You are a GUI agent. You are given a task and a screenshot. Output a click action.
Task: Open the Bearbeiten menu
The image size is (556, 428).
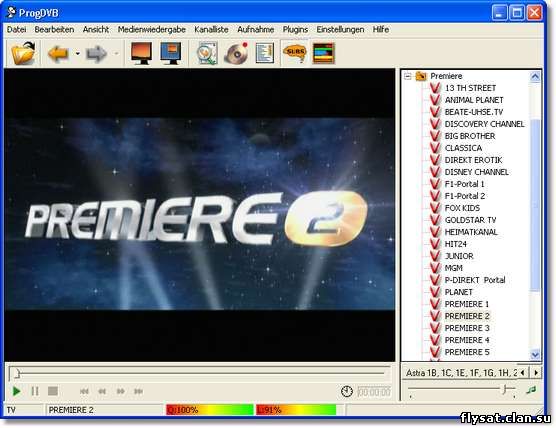(x=54, y=29)
